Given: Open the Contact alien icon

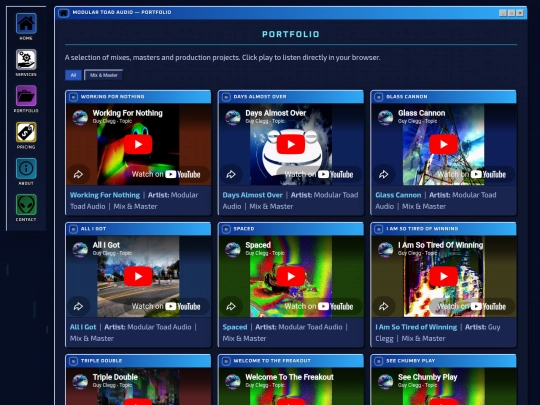Looking at the screenshot, I should tap(26, 205).
